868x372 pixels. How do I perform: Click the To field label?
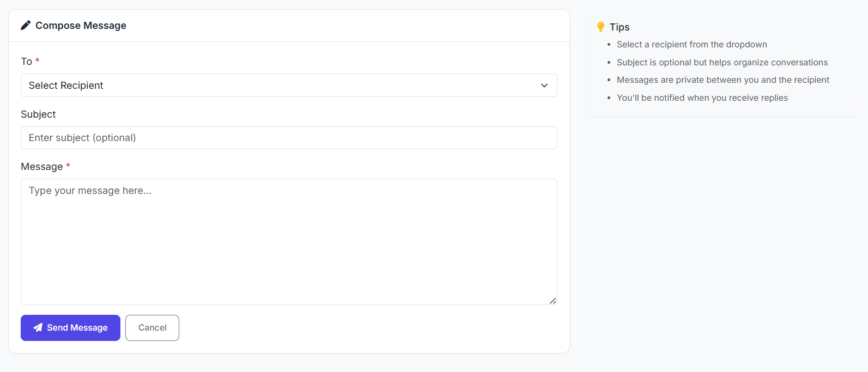click(26, 62)
